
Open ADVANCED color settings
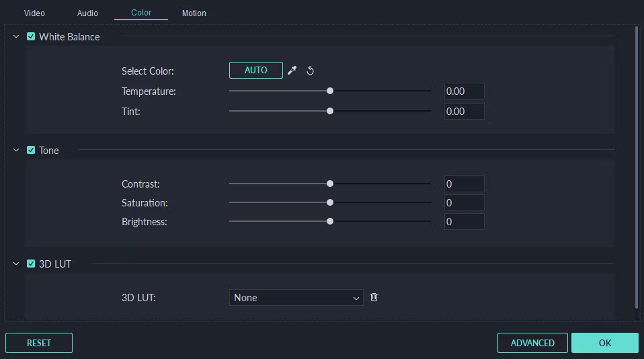click(532, 343)
